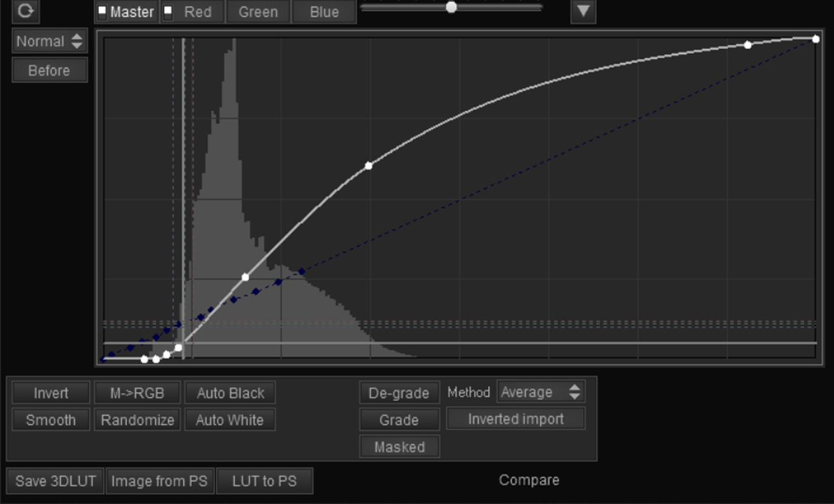Click the circular reset arrow icon
Image resolution: width=834 pixels, height=504 pixels.
25,11
